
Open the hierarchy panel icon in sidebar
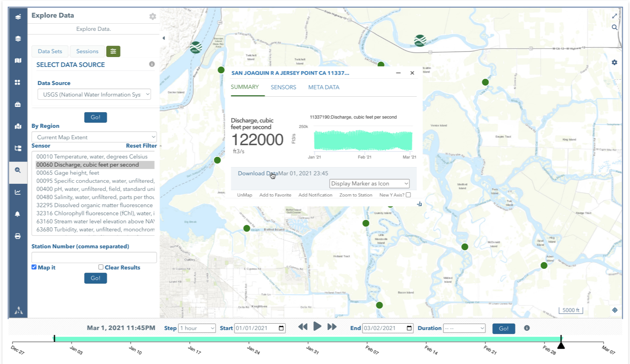(18, 148)
